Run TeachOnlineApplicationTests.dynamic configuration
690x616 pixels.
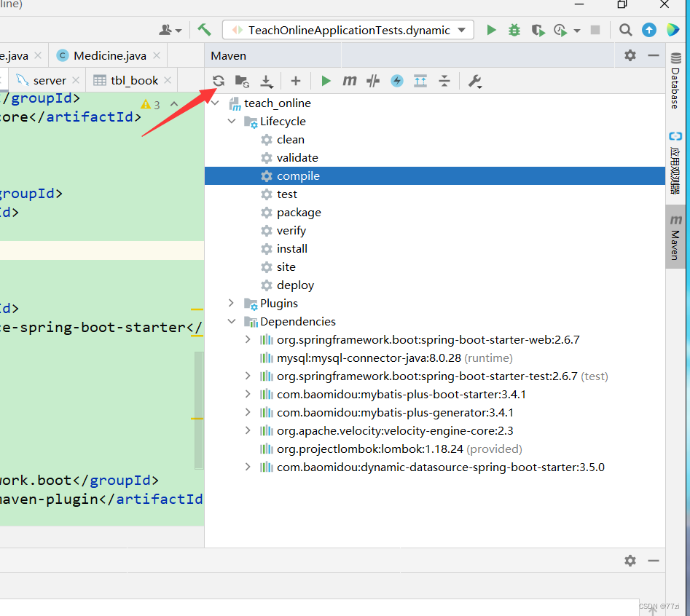coord(492,30)
